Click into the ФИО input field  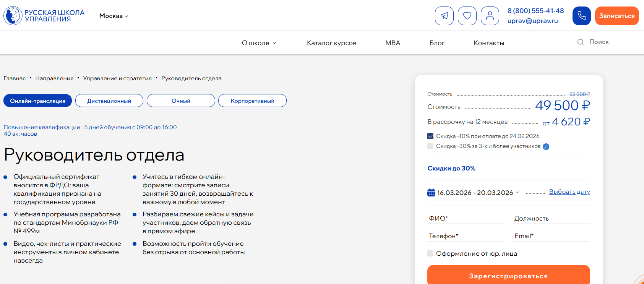click(466, 218)
